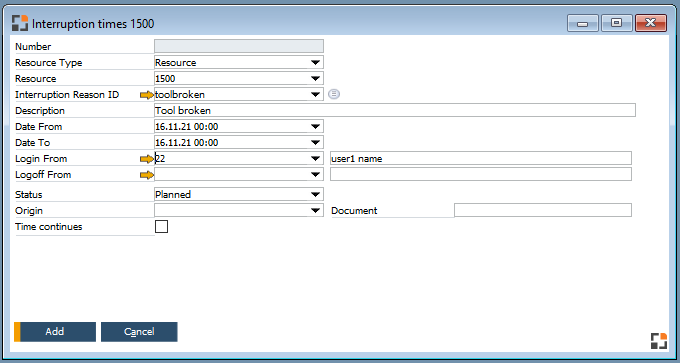Click the Document label

click(354, 211)
